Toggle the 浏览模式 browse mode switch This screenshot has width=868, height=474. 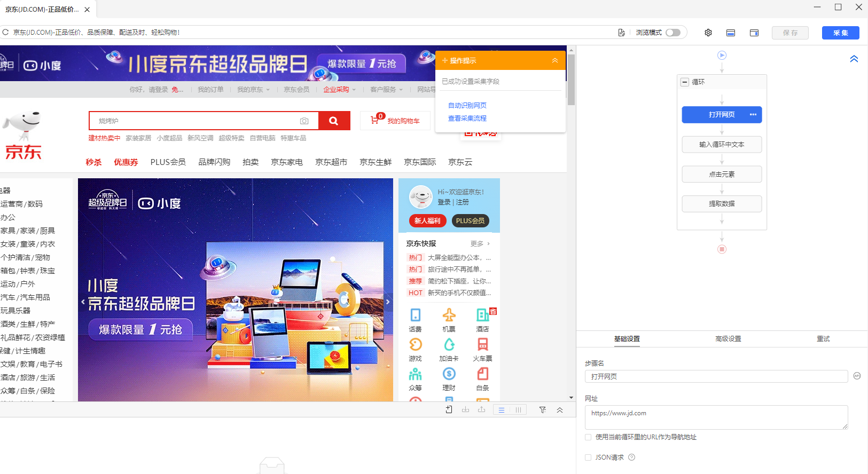click(x=673, y=33)
